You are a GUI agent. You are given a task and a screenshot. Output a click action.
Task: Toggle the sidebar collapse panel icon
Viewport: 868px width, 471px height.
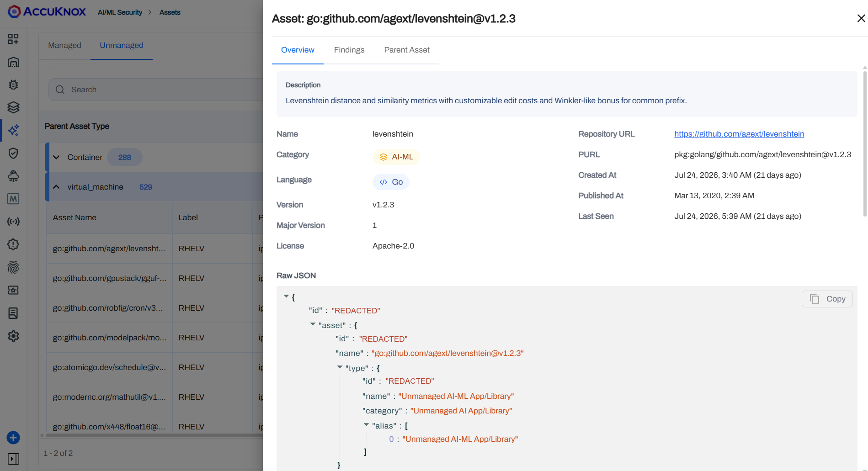[x=13, y=459]
